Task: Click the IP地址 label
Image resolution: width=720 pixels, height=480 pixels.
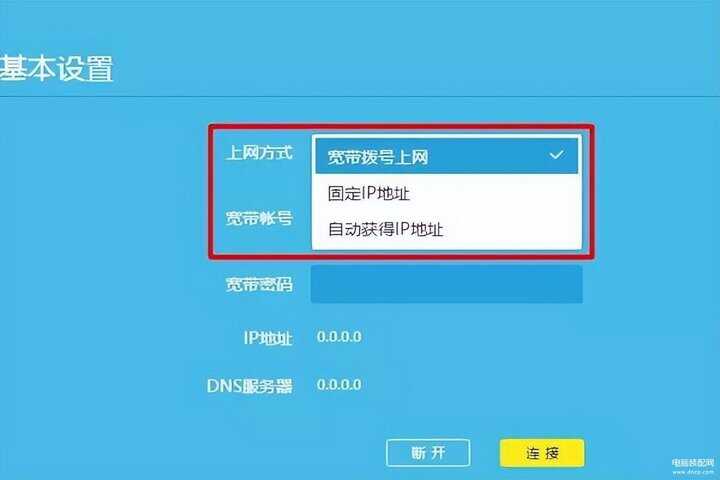Action: coord(268,338)
